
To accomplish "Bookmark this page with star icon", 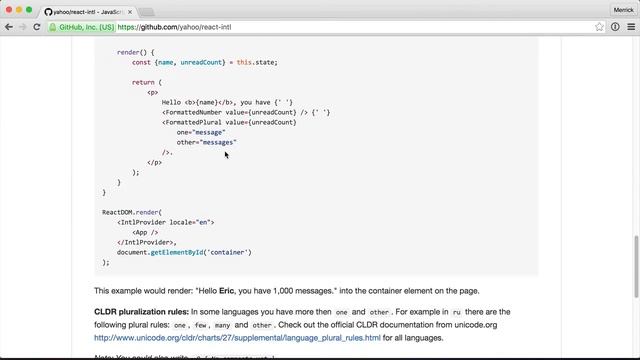I will point(599,27).
